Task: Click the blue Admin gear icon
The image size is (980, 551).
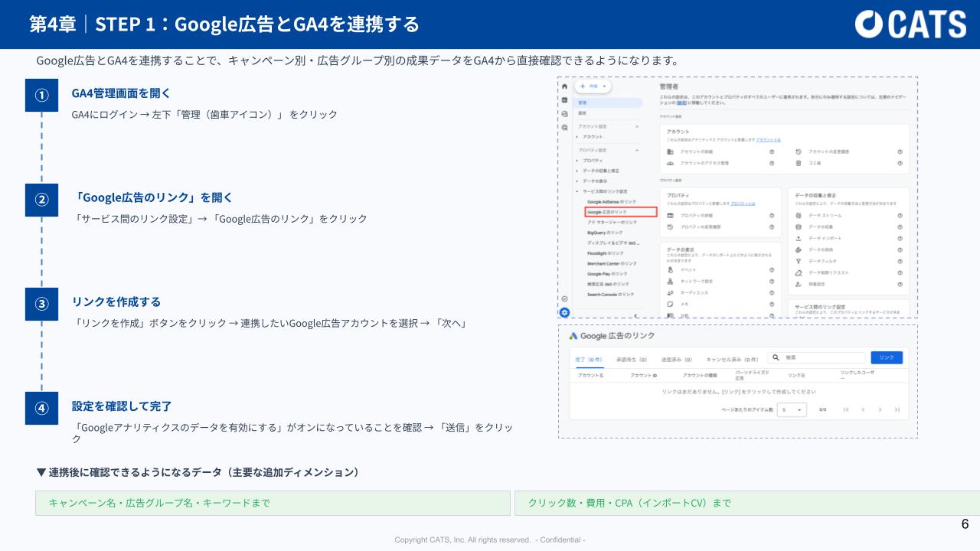Action: pos(565,312)
